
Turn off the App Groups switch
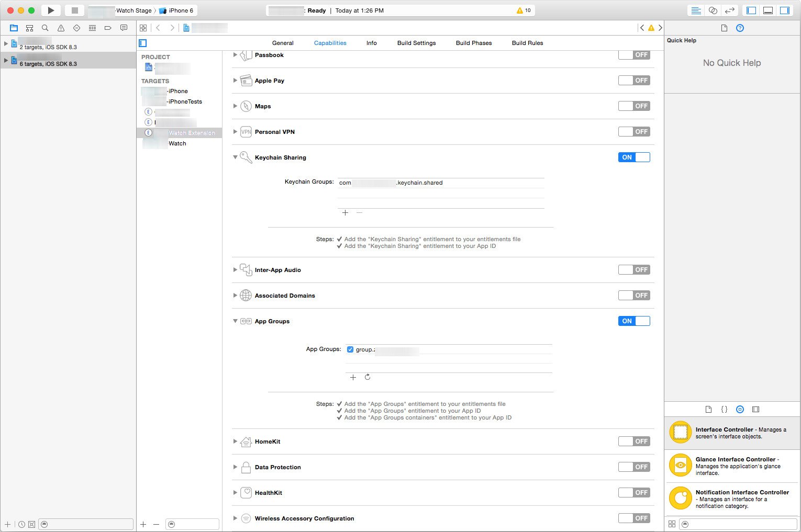pyautogui.click(x=634, y=321)
